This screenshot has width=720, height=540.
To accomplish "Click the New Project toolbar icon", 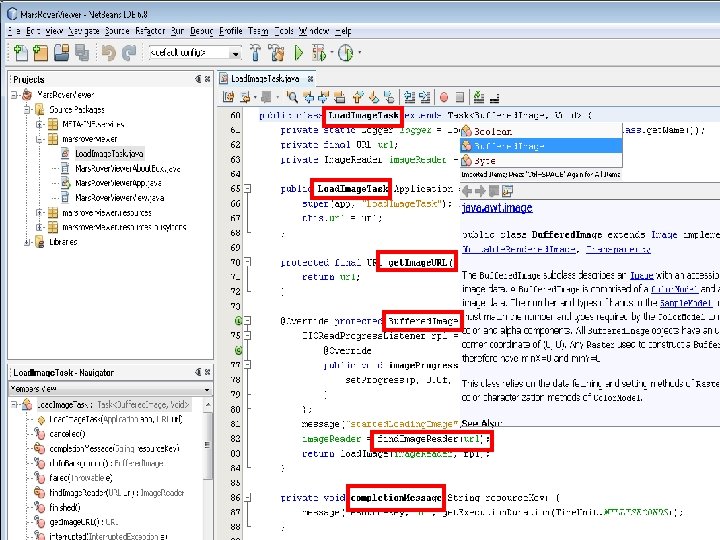I will (x=40, y=53).
